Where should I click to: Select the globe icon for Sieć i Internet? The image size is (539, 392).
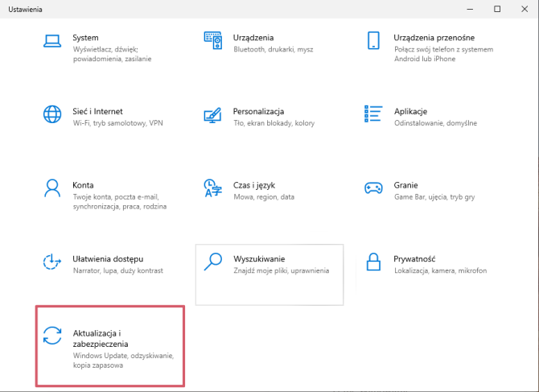point(52,114)
